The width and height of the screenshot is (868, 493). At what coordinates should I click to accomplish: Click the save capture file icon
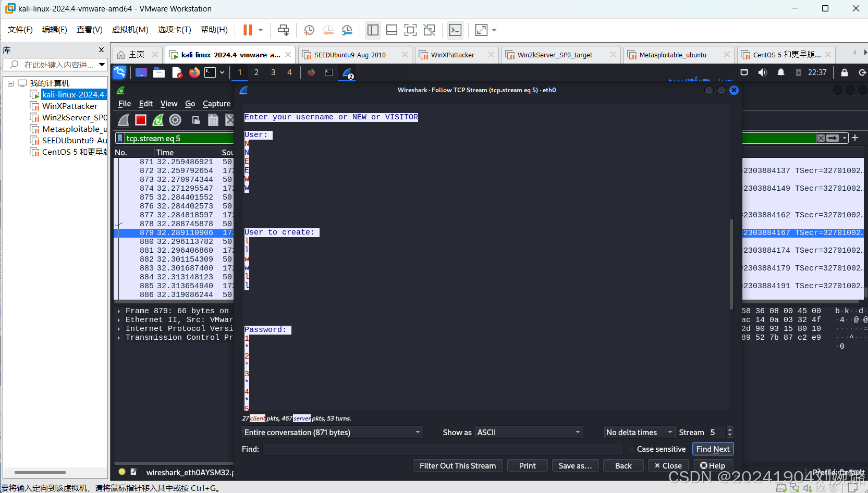click(x=213, y=120)
